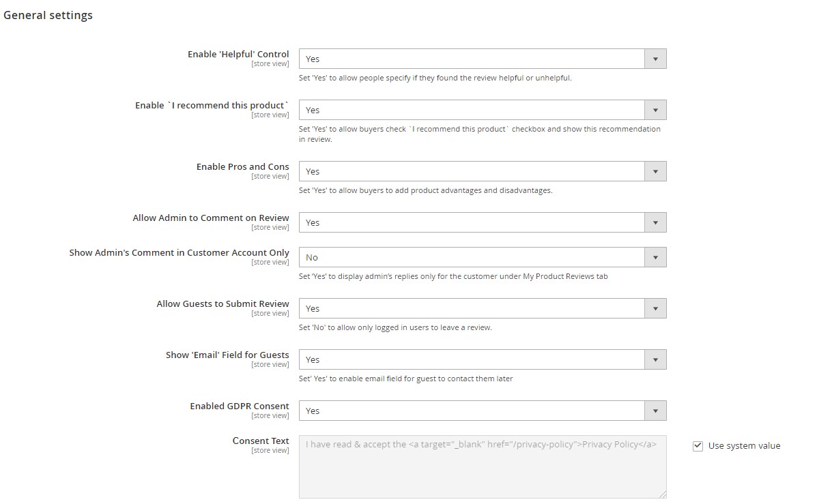Open the Enabled GDPR Consent select box
Image resolution: width=832 pixels, height=504 pixels.
[x=472, y=411]
